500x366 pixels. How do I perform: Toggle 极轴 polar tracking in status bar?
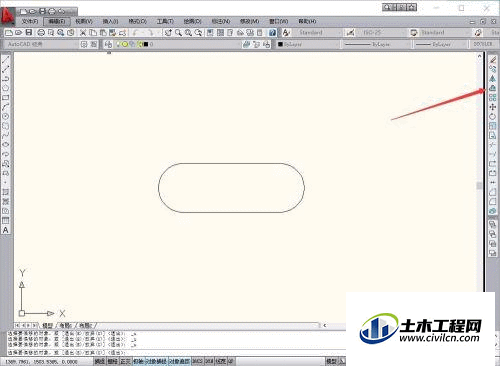(x=138, y=361)
